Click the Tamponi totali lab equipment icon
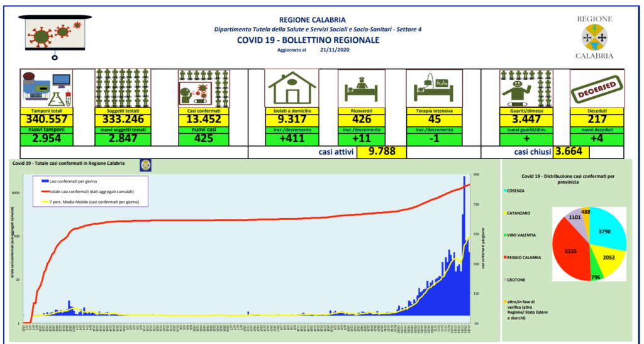This screenshot has height=344, width=644. pyautogui.click(x=46, y=88)
